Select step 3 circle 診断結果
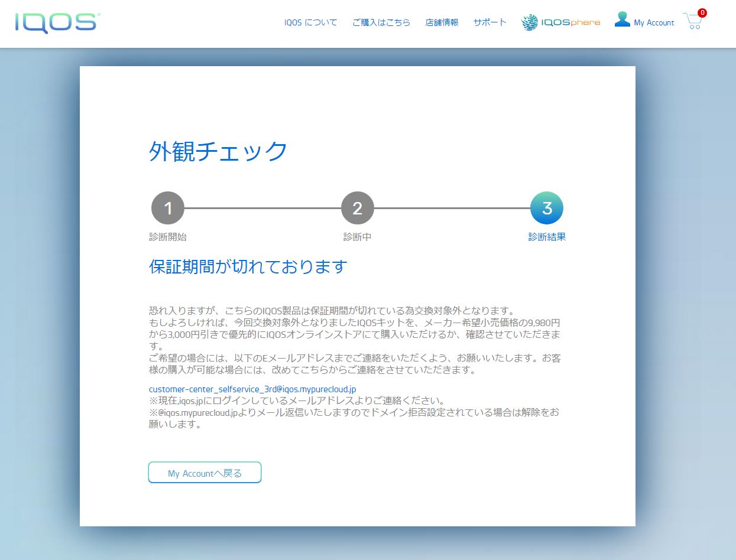 tap(547, 208)
